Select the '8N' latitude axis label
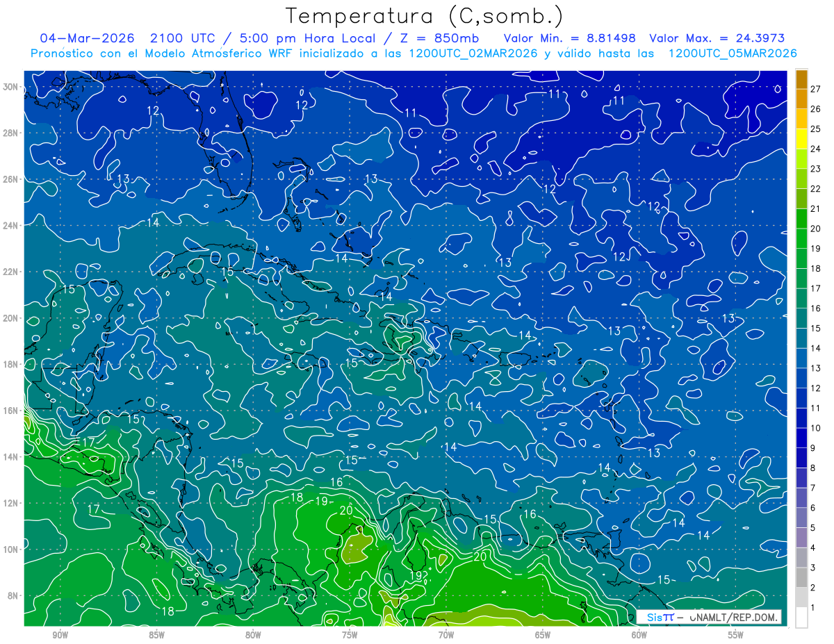 point(13,595)
